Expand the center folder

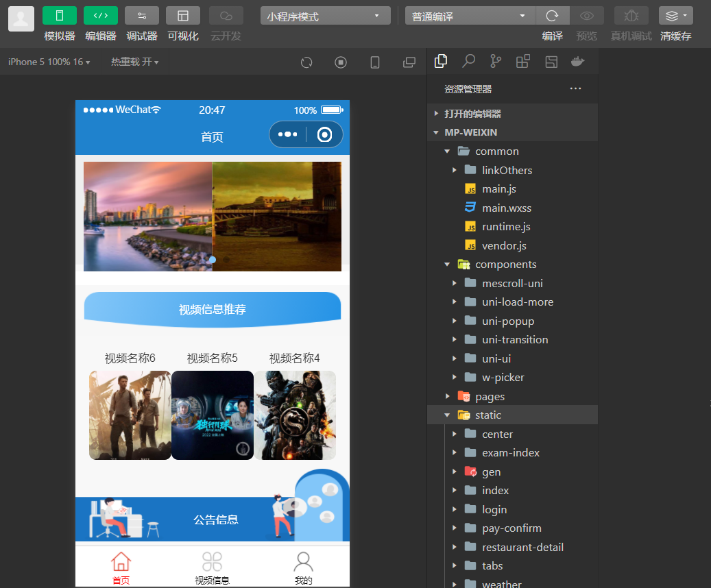click(x=512, y=434)
